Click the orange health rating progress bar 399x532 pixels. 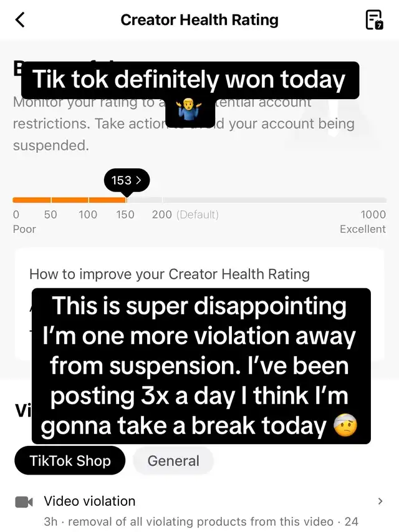70,200
